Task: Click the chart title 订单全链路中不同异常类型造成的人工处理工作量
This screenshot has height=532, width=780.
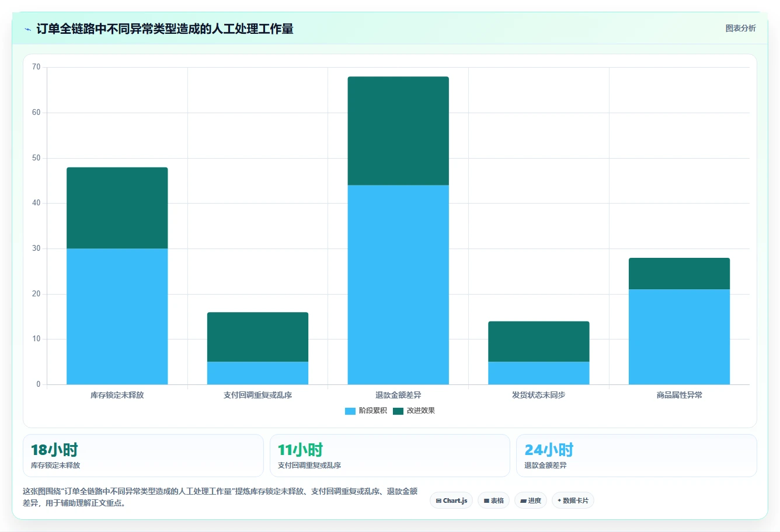Action: point(165,29)
